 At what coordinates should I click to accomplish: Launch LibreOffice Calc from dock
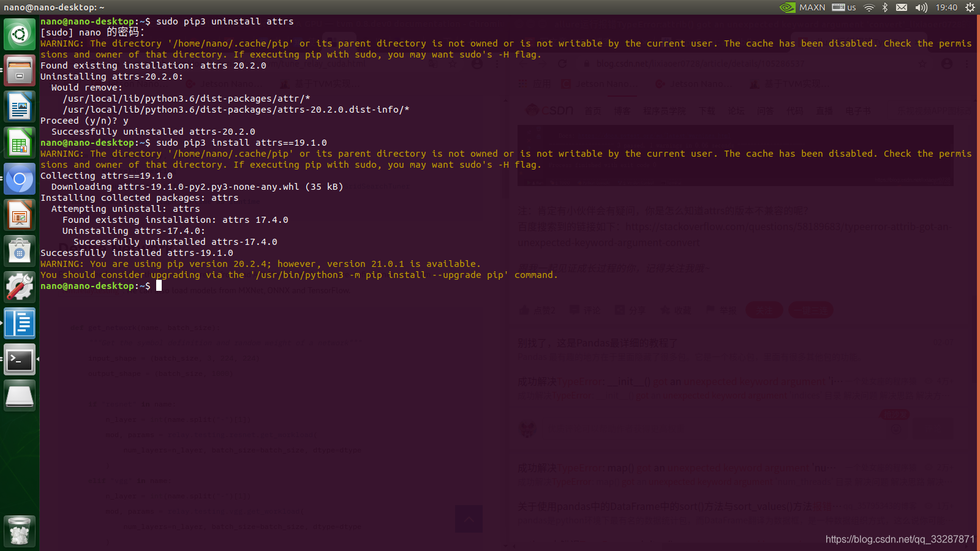coord(20,143)
